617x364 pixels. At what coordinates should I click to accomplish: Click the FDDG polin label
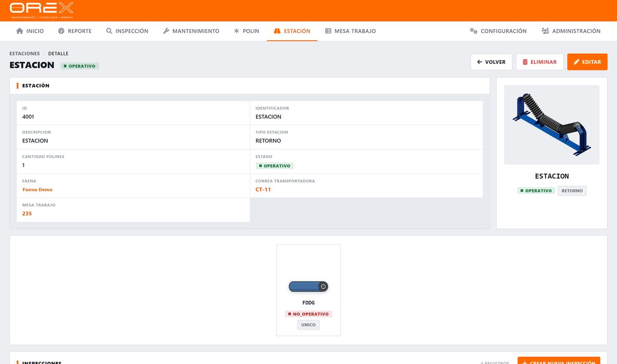pyautogui.click(x=308, y=303)
